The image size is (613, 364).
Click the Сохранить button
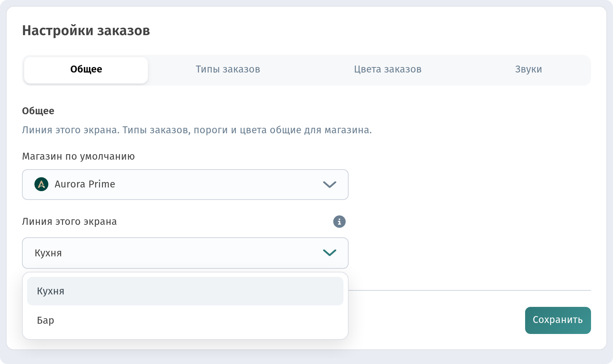(558, 320)
